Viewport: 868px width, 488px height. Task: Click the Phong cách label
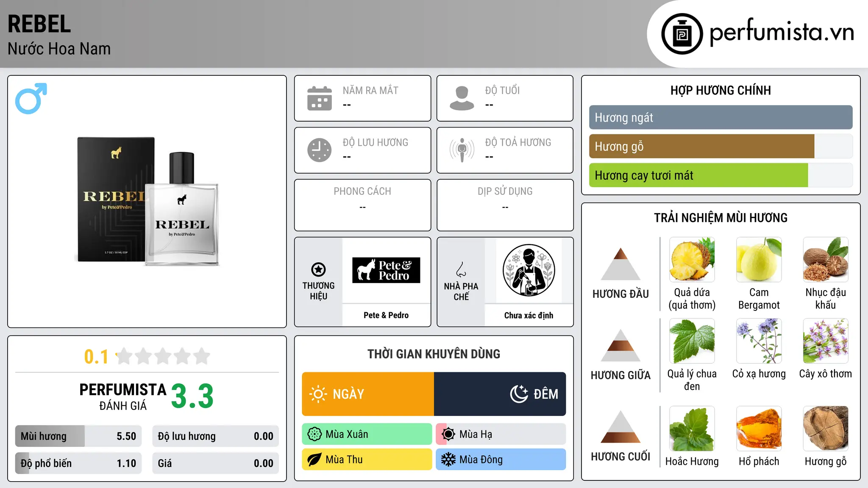(362, 191)
